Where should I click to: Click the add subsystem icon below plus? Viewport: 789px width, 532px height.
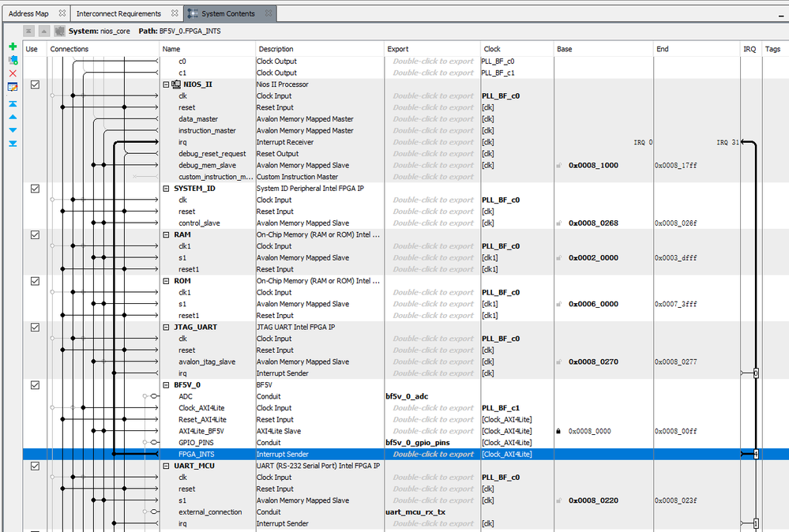tap(13, 60)
